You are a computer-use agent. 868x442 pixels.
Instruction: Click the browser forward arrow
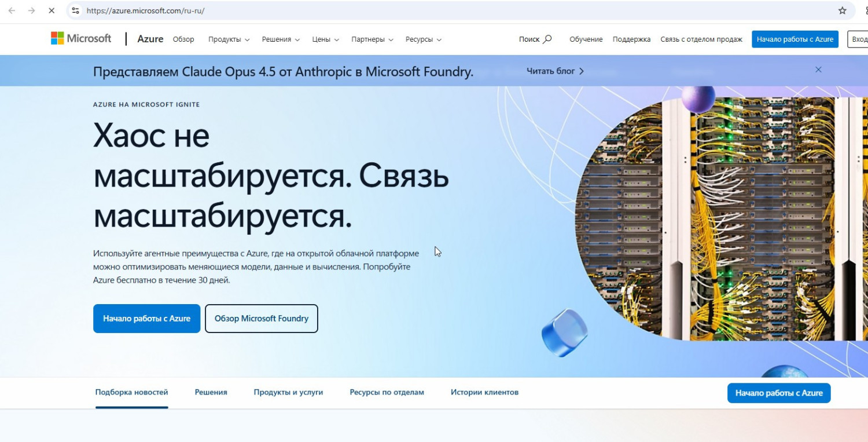pos(31,10)
